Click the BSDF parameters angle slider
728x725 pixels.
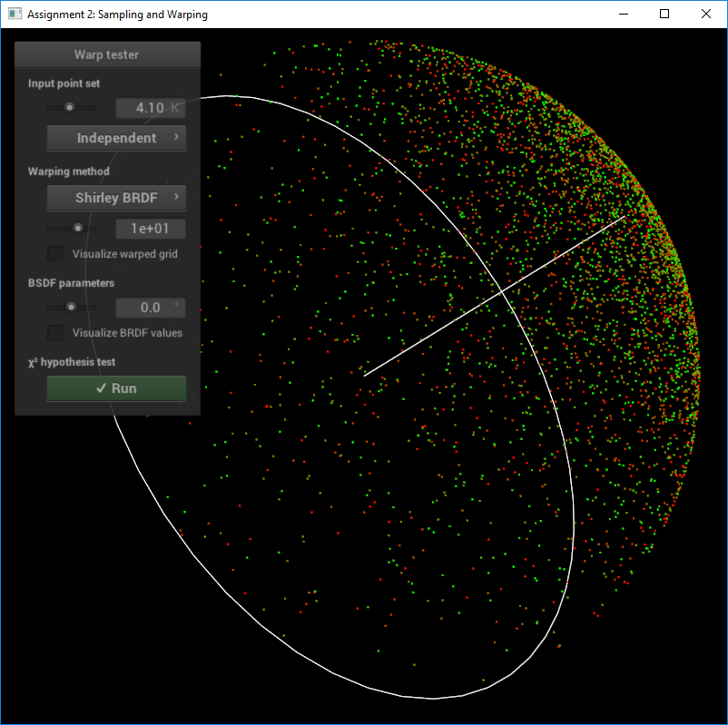(71, 308)
